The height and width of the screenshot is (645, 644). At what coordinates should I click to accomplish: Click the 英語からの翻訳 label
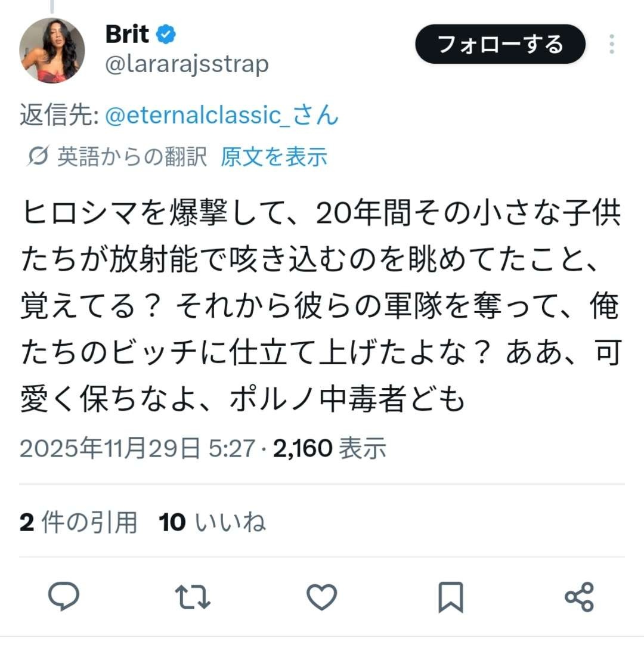132,157
